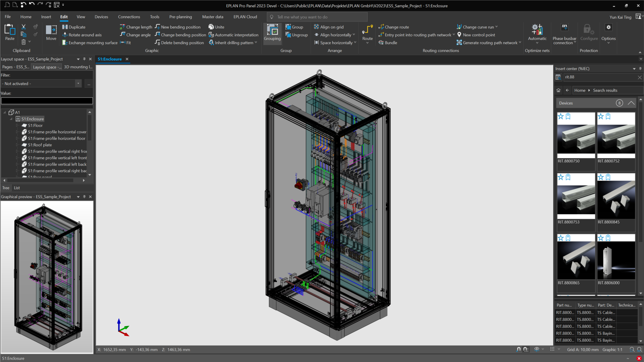Screen dimensions: 644x362
Task: Click Home in the Insert center breadcrumb
Action: tap(580, 90)
